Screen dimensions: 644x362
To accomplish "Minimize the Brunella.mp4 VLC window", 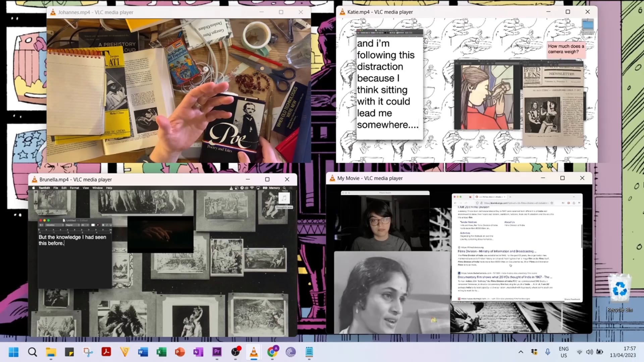I will (248, 179).
